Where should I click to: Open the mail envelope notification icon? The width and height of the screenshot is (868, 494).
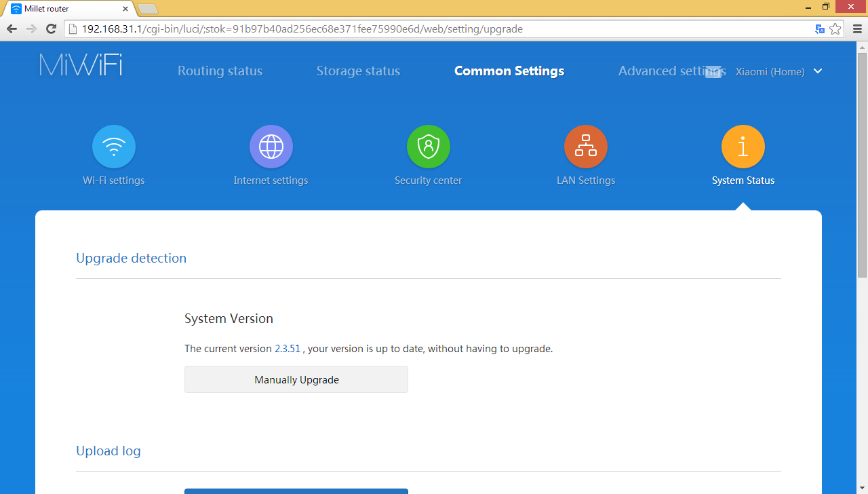click(x=713, y=72)
